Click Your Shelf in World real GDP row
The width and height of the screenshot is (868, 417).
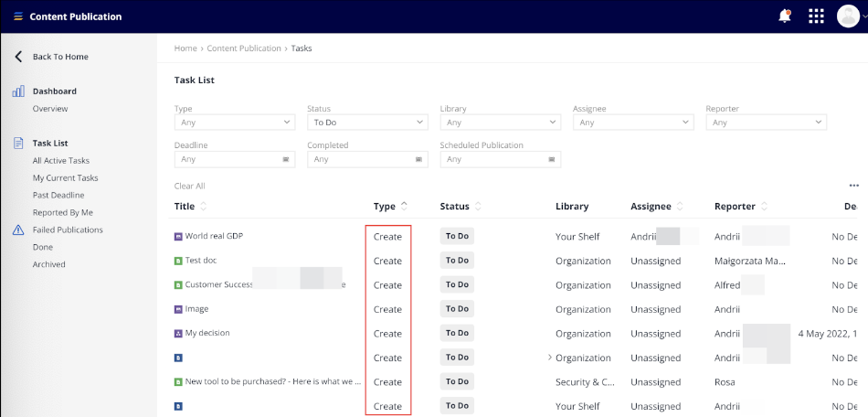pos(577,237)
